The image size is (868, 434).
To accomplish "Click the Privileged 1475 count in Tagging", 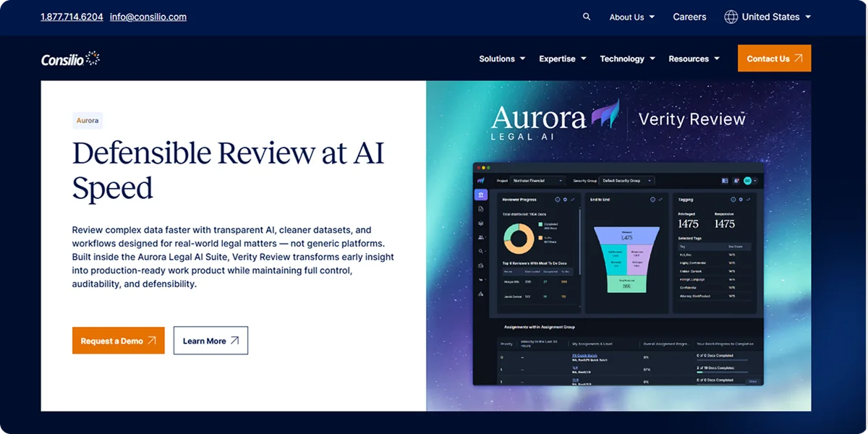I will [x=688, y=224].
